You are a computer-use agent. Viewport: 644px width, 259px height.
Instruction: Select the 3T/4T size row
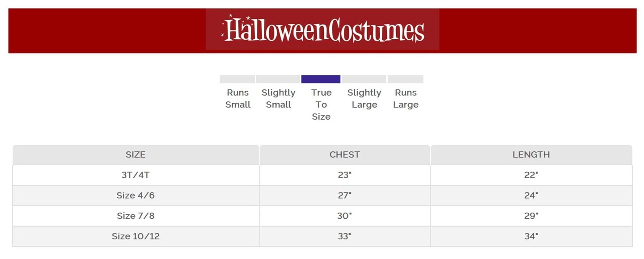(136, 175)
